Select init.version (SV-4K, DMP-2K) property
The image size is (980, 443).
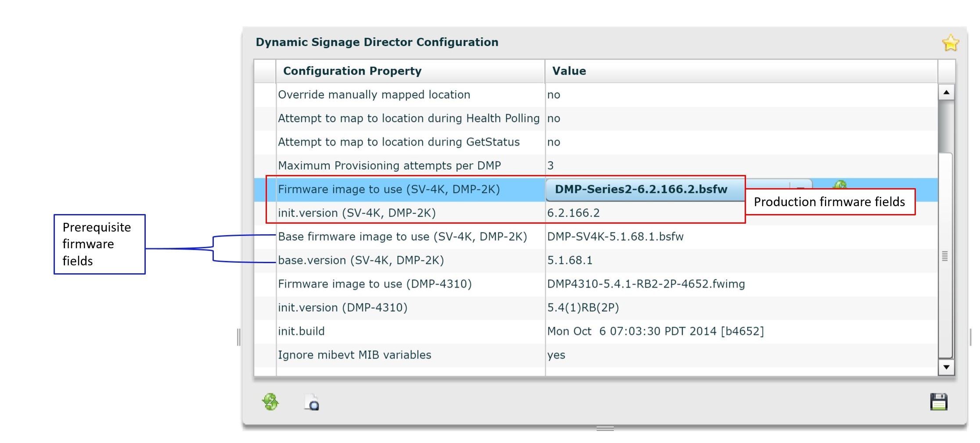357,213
